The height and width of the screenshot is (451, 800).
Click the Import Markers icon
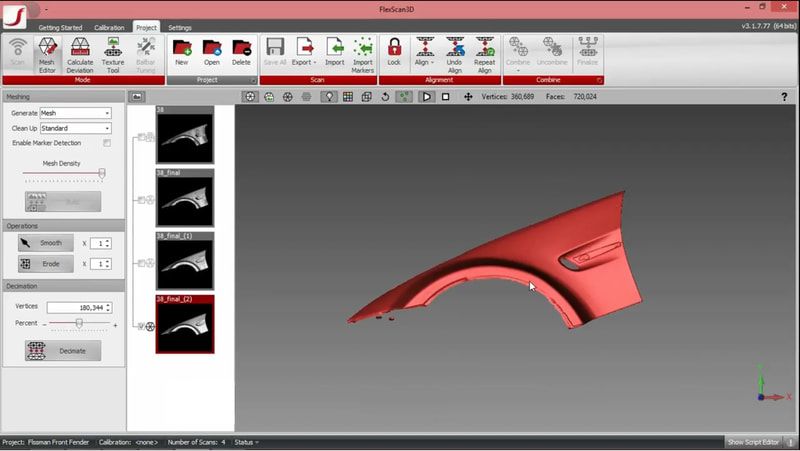click(363, 52)
